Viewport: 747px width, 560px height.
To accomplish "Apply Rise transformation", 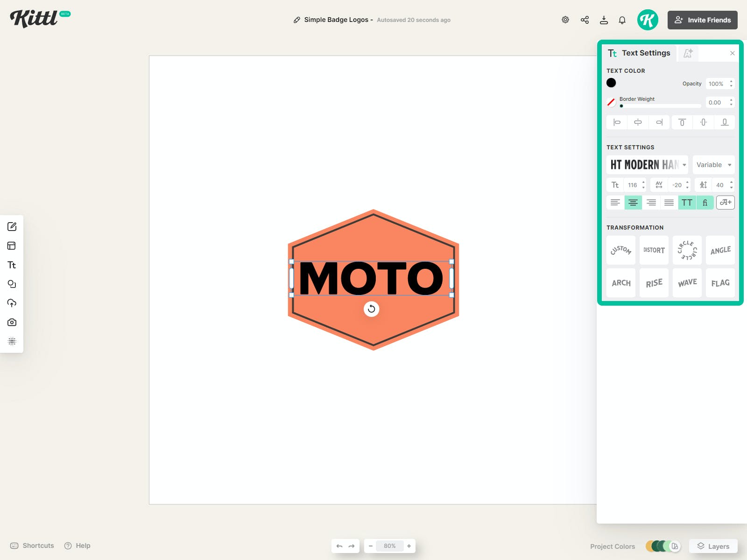I will (x=654, y=283).
